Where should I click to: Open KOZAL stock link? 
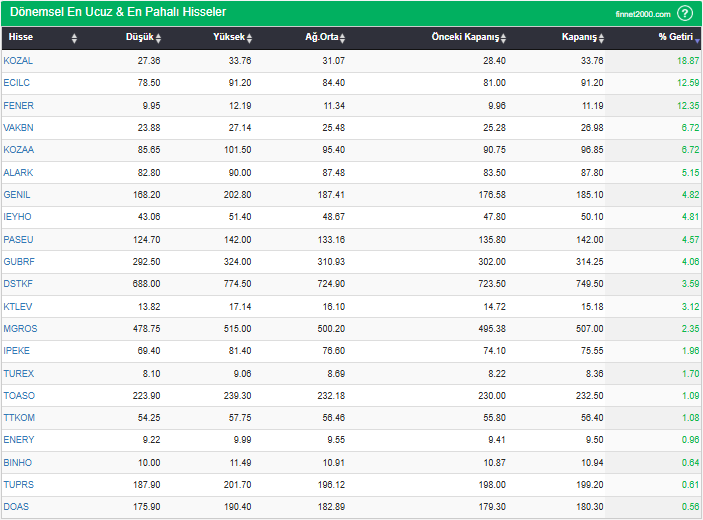[x=18, y=61]
